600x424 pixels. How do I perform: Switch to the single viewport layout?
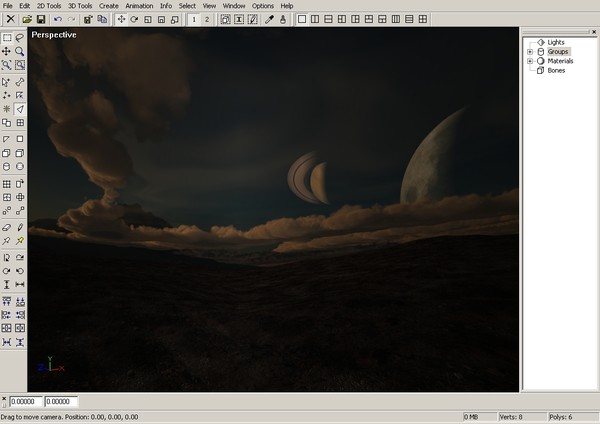click(302, 19)
